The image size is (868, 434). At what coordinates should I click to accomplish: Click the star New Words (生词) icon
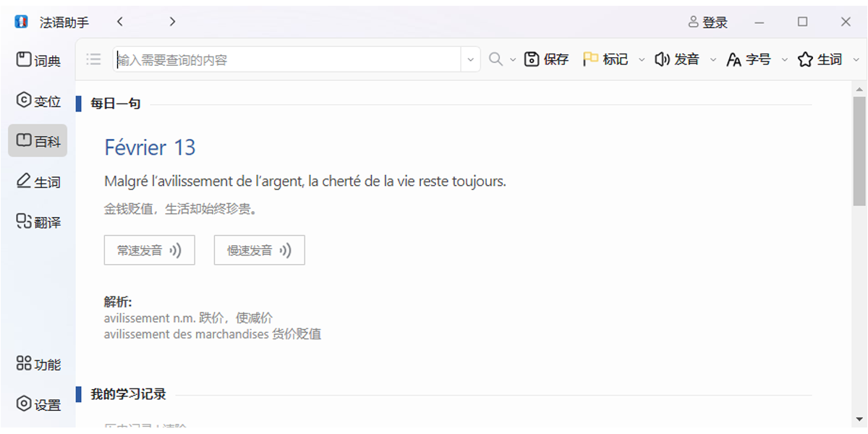(805, 59)
